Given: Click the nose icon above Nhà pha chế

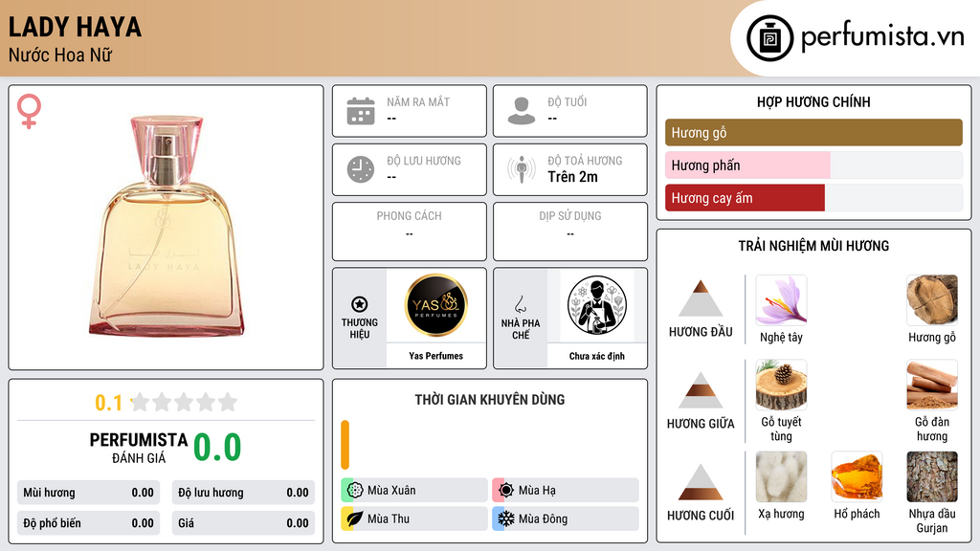Looking at the screenshot, I should click(520, 304).
